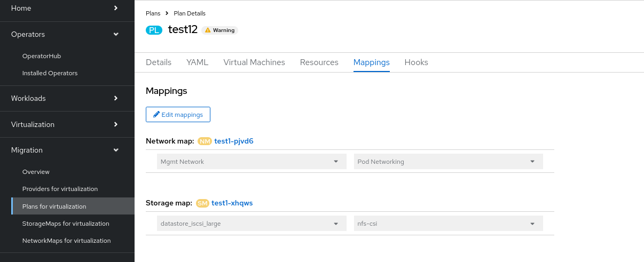644x262 pixels.
Task: Switch to the Virtual Machines tab
Action: [254, 62]
